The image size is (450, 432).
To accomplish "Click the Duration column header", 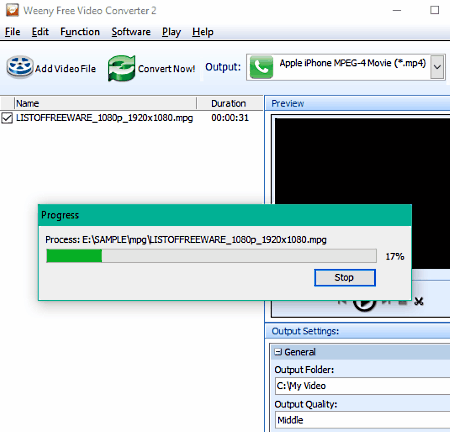I will tap(230, 103).
